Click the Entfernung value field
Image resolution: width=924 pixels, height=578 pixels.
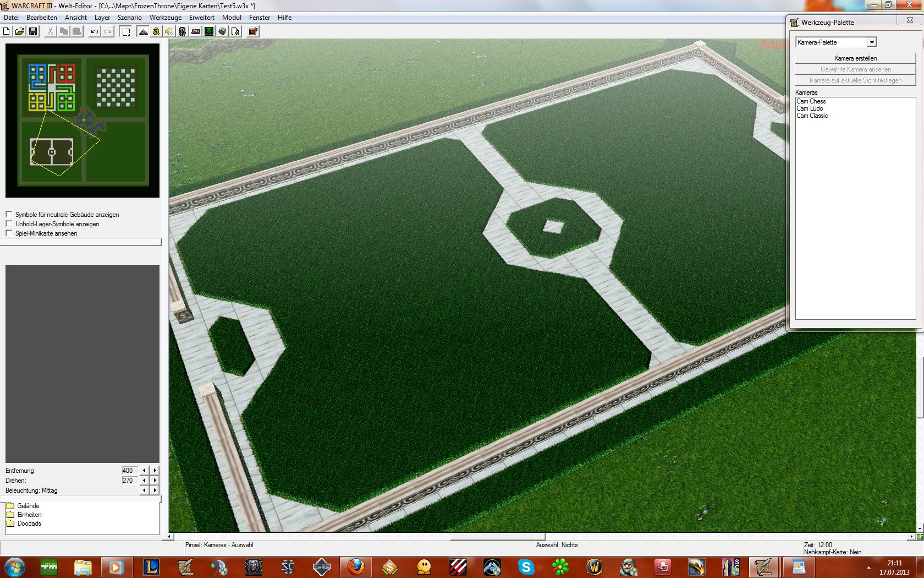pyautogui.click(x=129, y=471)
